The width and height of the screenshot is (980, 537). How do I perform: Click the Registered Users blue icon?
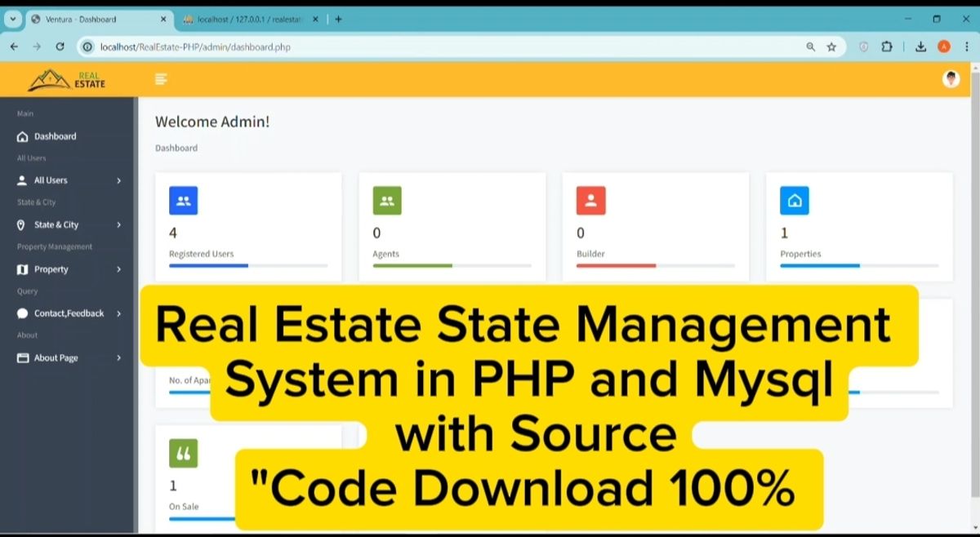[x=183, y=200]
